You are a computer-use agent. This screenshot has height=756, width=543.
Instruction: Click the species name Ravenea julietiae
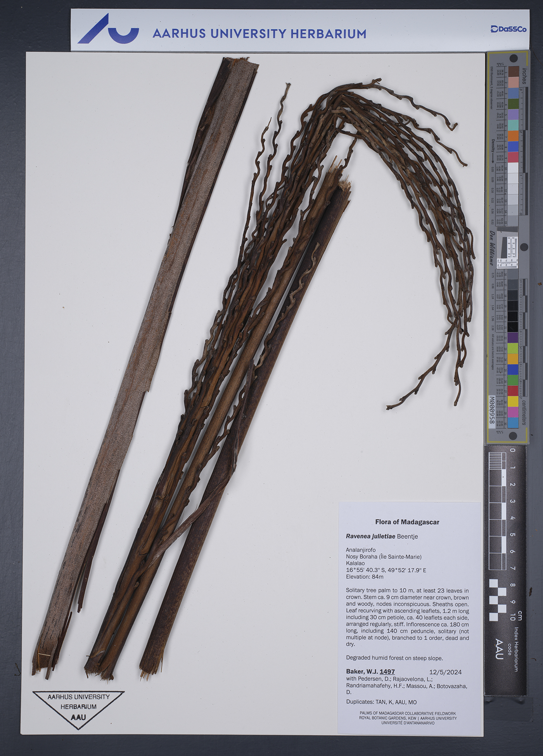370,536
